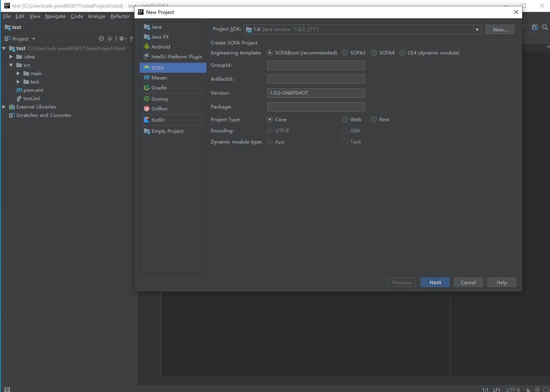Image resolution: width=550 pixels, height=392 pixels.
Task: Choose Core project type radio
Action: (270, 120)
